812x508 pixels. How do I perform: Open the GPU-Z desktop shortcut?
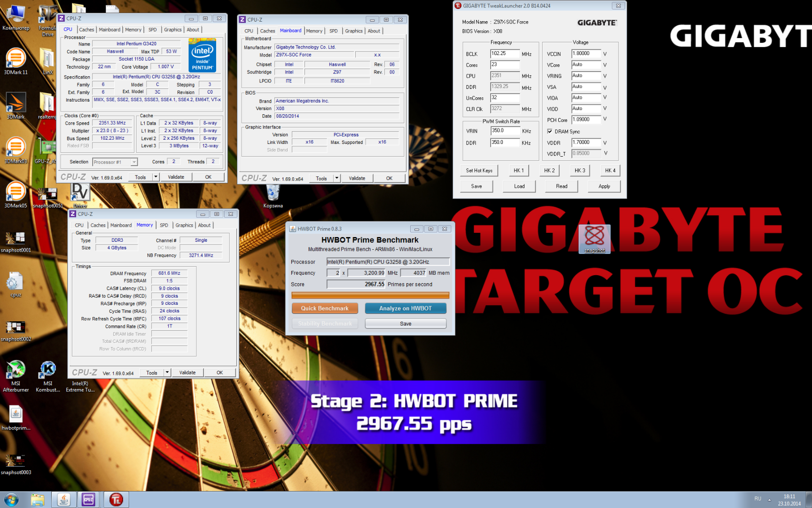pos(46,151)
